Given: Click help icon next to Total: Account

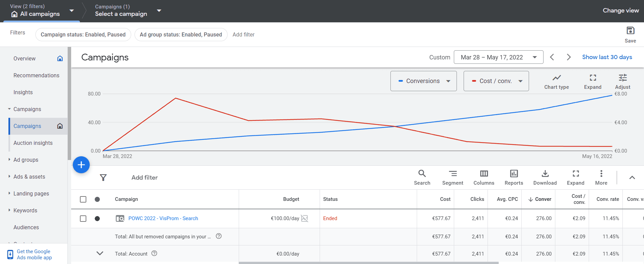Looking at the screenshot, I should coord(154,253).
